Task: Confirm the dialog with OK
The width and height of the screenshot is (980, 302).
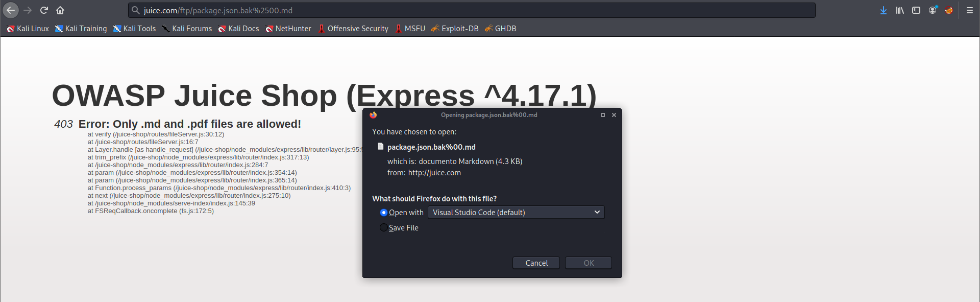Action: (589, 263)
